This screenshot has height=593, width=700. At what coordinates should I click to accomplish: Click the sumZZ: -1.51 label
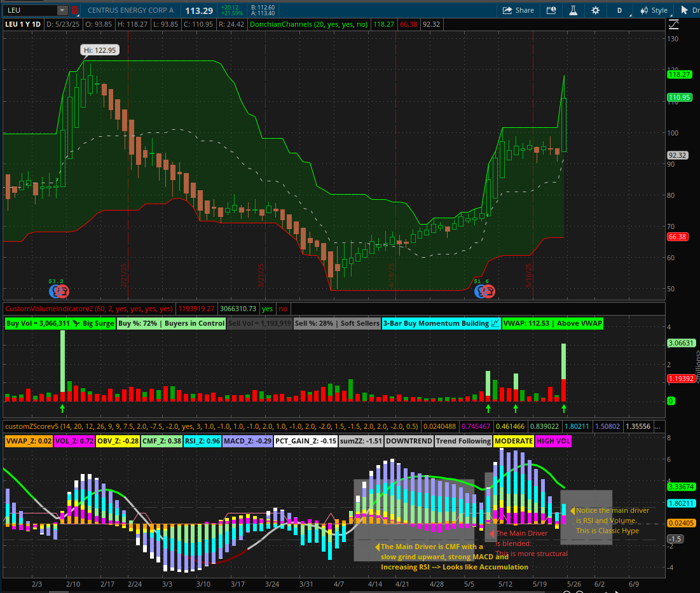pyautogui.click(x=360, y=441)
